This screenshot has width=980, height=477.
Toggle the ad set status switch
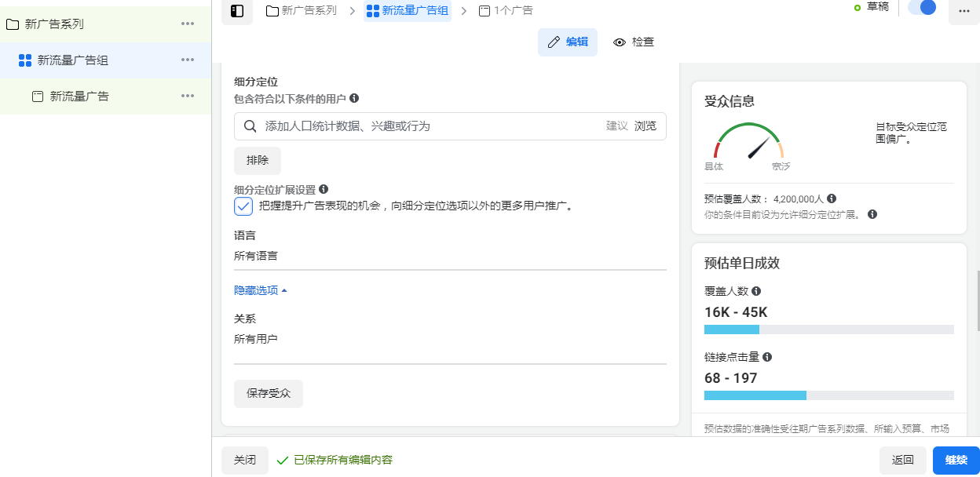[922, 8]
